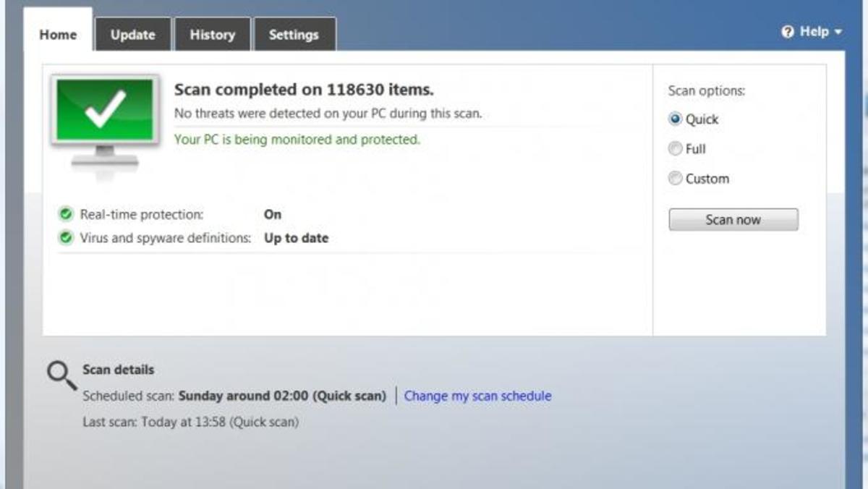Image resolution: width=868 pixels, height=489 pixels.
Task: Click the Last scan time text
Action: pos(190,422)
